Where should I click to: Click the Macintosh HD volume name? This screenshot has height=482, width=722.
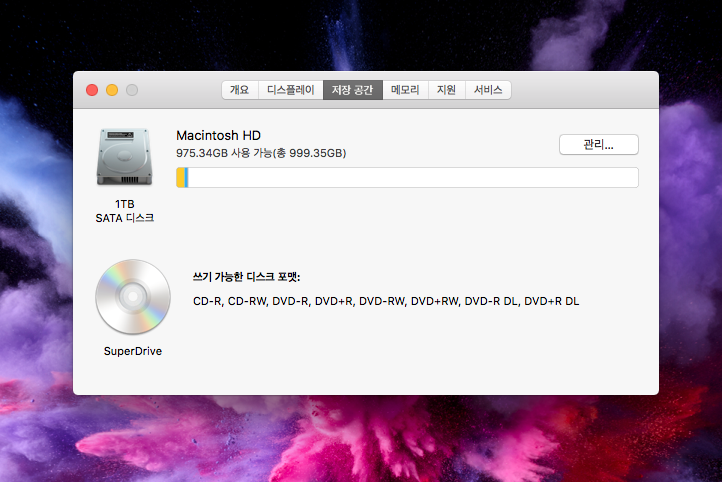tap(217, 135)
